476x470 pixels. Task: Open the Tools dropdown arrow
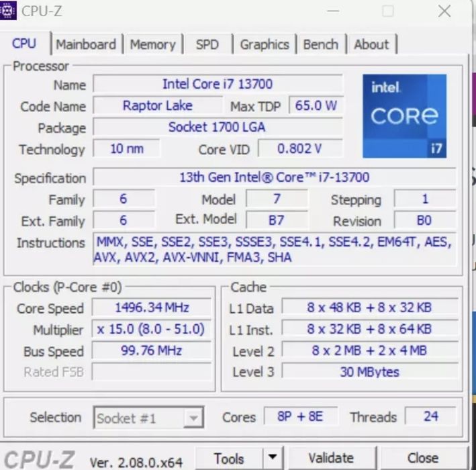(x=273, y=457)
